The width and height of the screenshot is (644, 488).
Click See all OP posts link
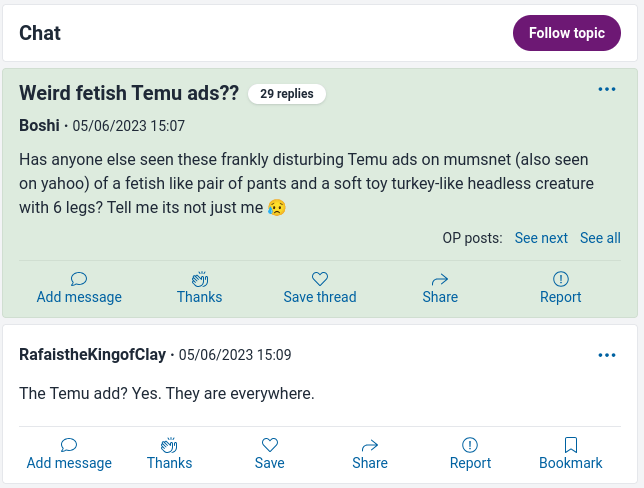coord(600,238)
